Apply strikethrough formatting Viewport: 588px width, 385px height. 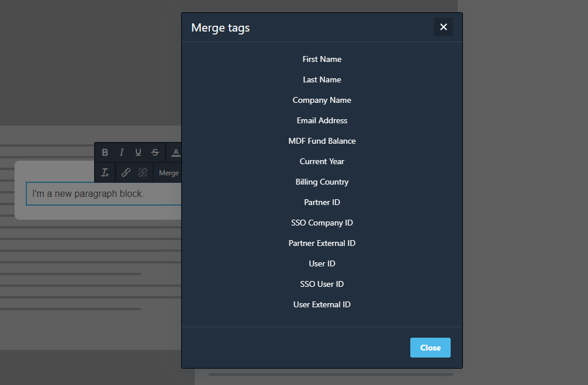click(x=155, y=152)
